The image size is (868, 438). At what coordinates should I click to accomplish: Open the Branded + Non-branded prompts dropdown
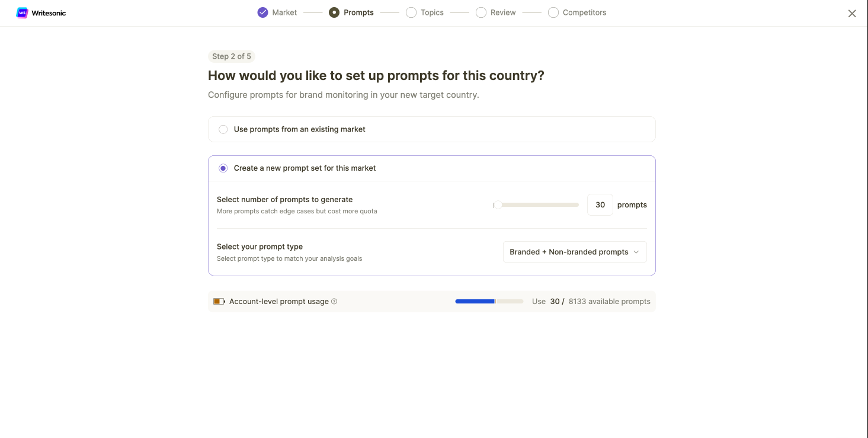[575, 252]
